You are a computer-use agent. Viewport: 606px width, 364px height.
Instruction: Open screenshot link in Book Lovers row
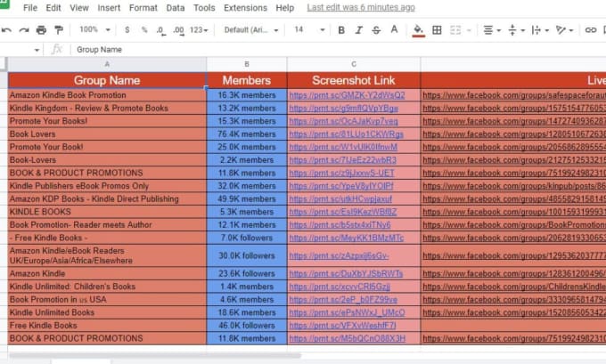pyautogui.click(x=347, y=134)
